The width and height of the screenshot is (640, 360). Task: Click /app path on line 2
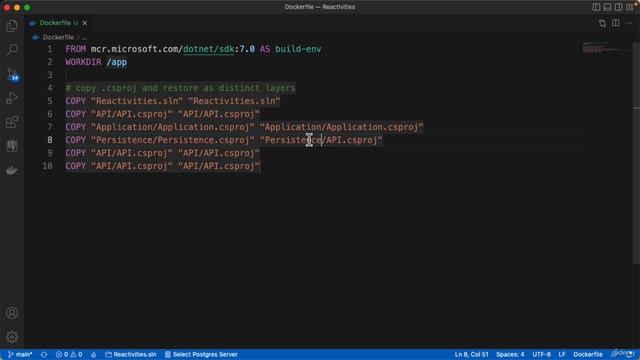117,62
